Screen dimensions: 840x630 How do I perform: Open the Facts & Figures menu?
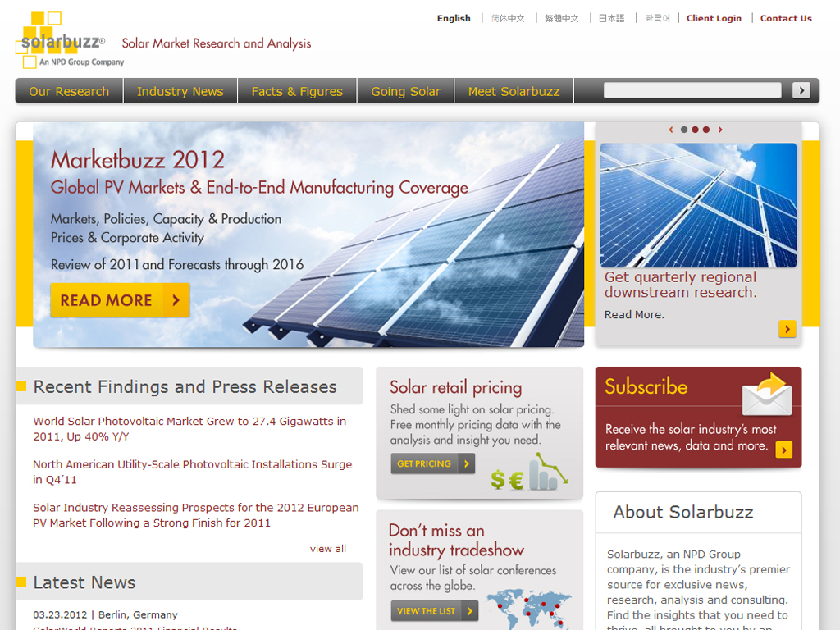297,91
